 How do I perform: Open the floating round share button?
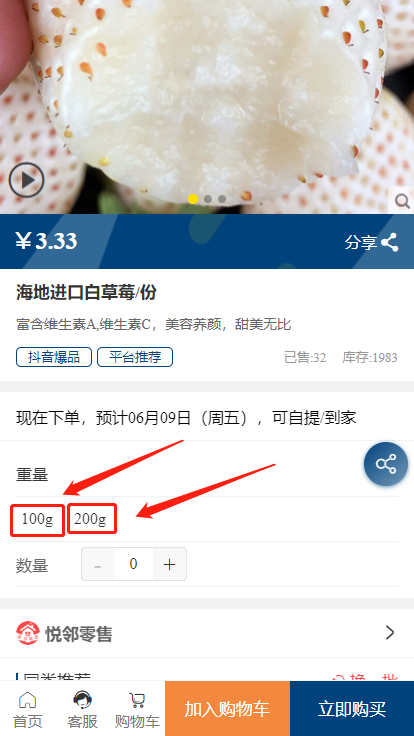point(386,464)
